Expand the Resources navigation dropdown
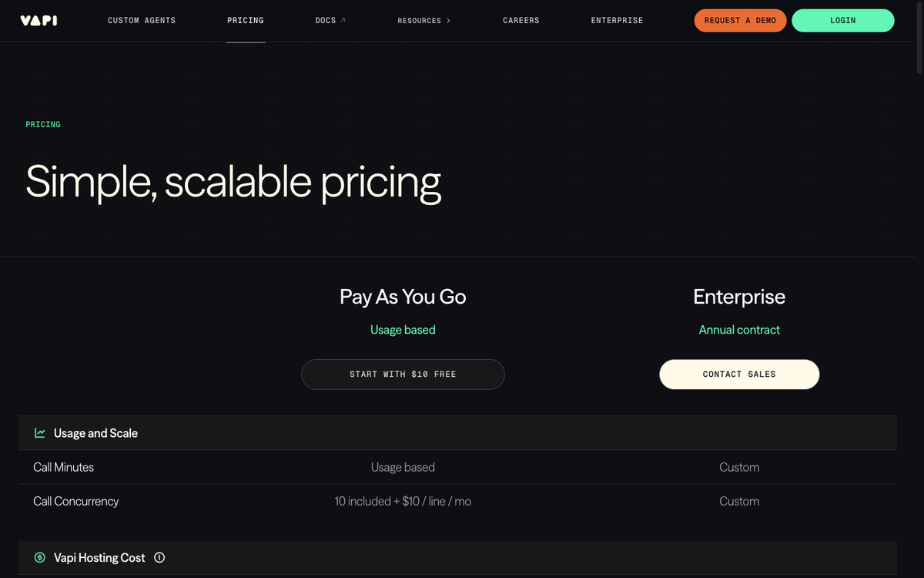The height and width of the screenshot is (578, 924). point(423,21)
